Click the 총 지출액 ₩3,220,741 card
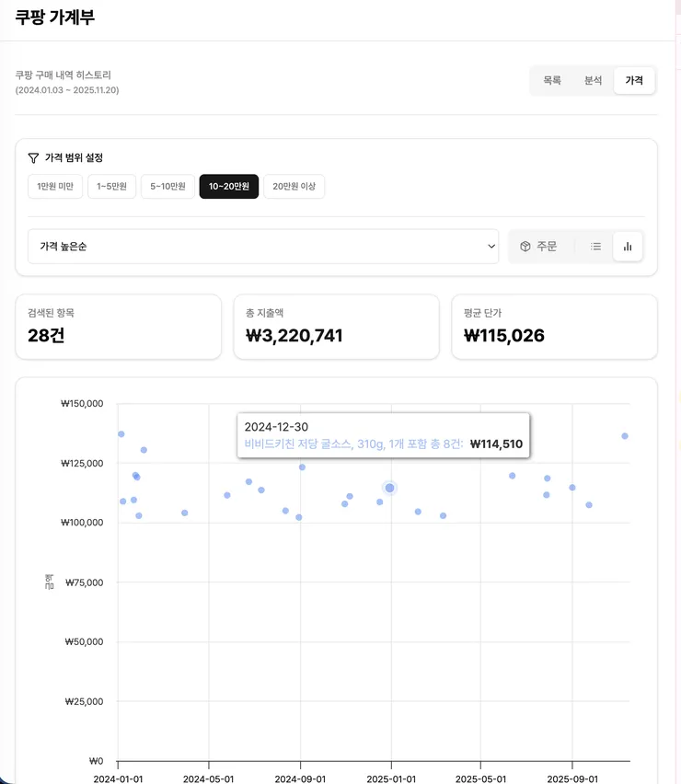This screenshot has width=681, height=784. coord(337,327)
